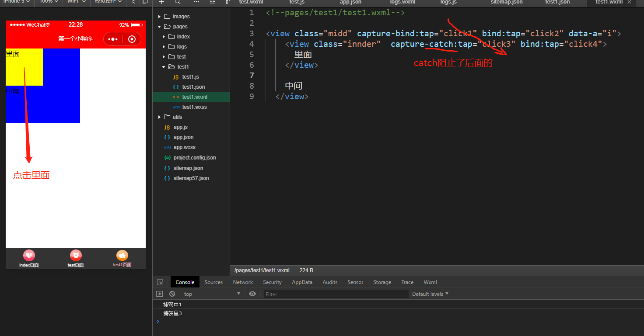Toggle the console sidebar panel icon

(160, 294)
